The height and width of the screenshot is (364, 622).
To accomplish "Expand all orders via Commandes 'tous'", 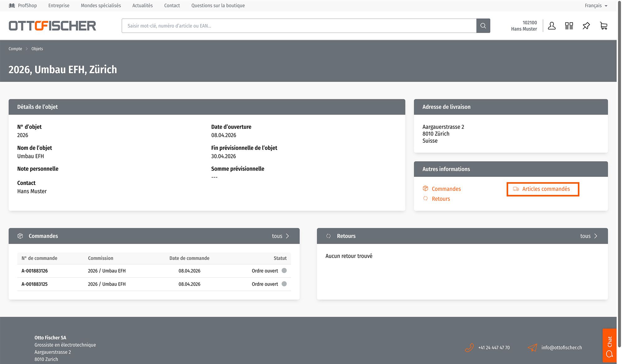I will [x=280, y=236].
